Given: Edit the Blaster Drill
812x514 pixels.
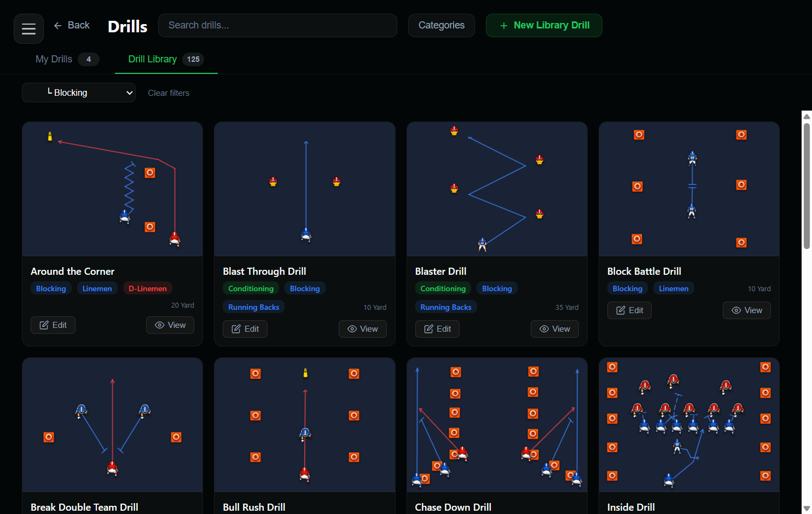Looking at the screenshot, I should (x=437, y=329).
